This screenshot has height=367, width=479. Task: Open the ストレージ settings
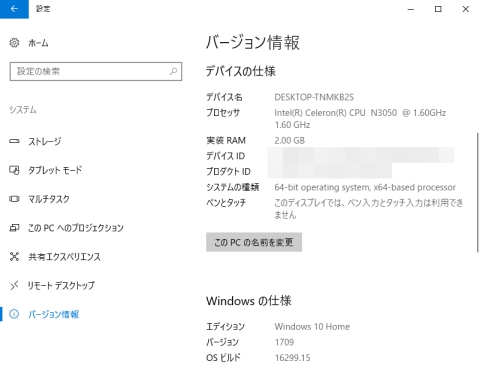pyautogui.click(x=45, y=141)
